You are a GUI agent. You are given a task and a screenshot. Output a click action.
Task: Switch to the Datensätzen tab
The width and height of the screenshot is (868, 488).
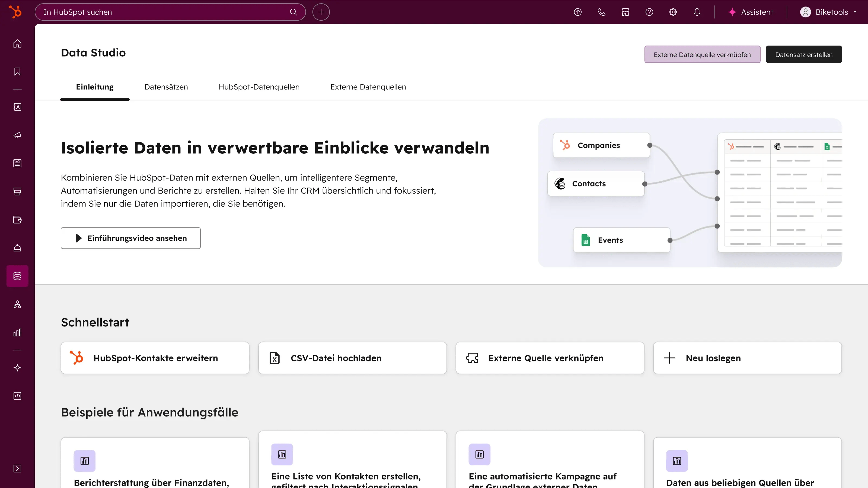point(166,86)
